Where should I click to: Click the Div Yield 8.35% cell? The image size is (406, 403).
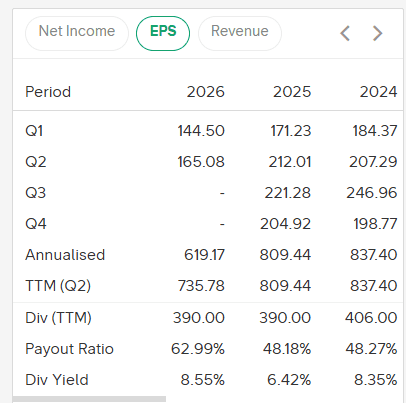click(x=375, y=380)
